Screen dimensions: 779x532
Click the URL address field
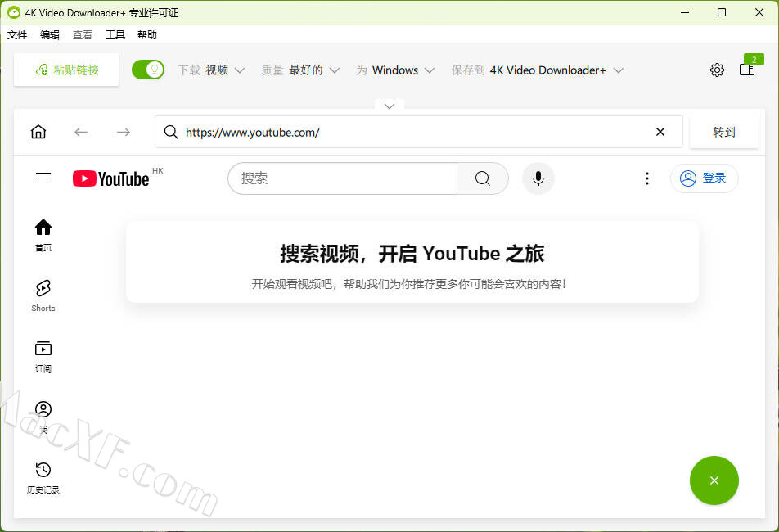[x=419, y=132]
